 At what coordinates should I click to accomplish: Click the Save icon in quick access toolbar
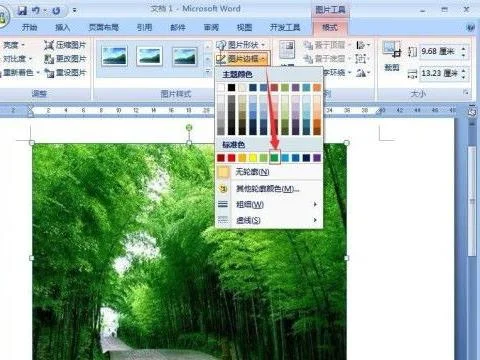pyautogui.click(x=22, y=11)
